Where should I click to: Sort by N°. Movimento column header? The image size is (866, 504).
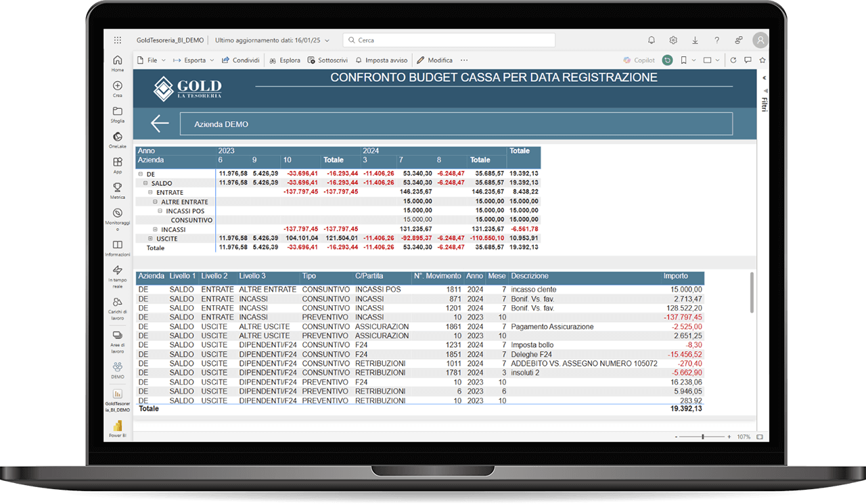[x=437, y=276]
